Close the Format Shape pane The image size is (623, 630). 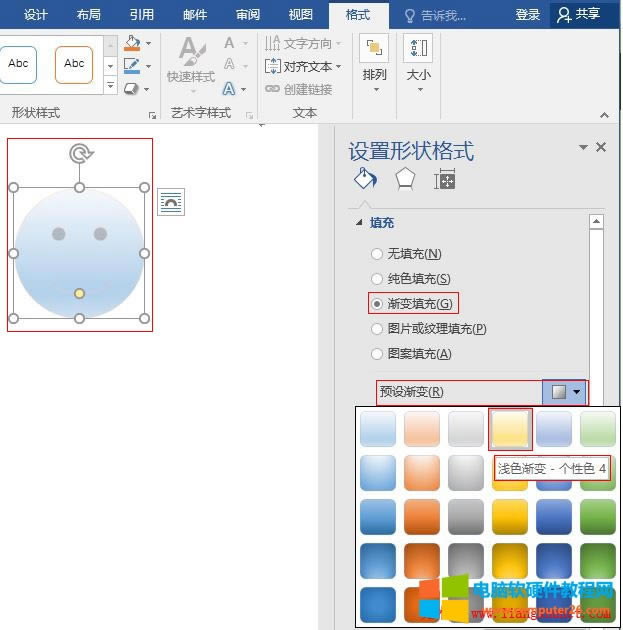point(601,147)
